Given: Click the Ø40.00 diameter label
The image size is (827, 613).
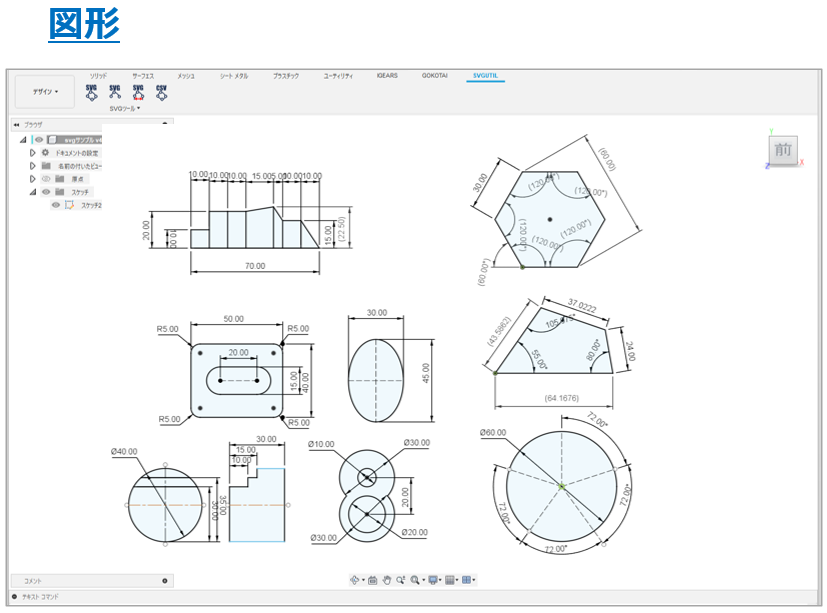Looking at the screenshot, I should (124, 452).
